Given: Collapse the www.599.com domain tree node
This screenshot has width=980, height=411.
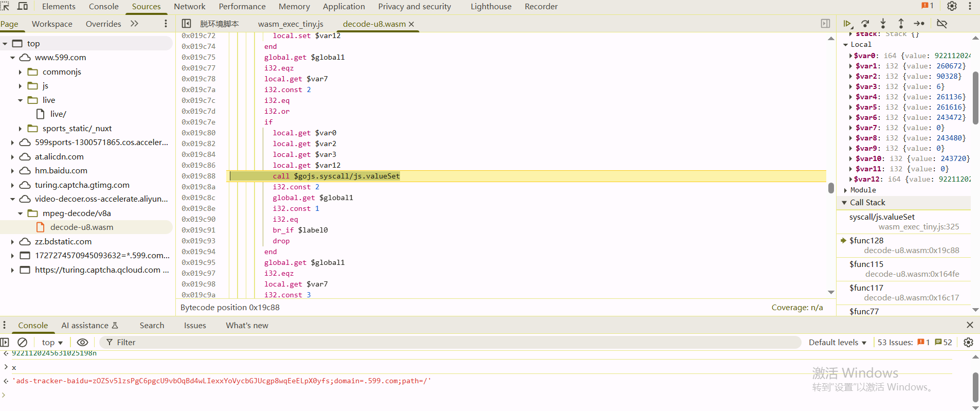Looking at the screenshot, I should [13, 58].
